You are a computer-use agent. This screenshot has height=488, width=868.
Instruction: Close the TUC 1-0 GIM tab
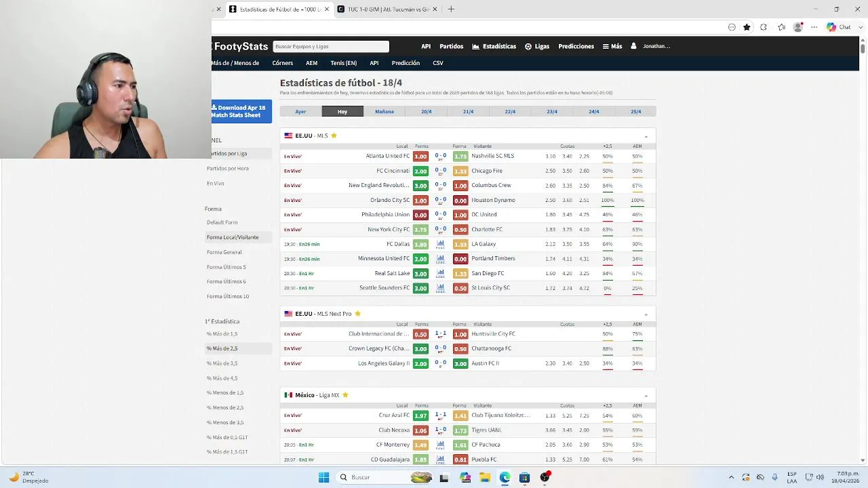(435, 9)
